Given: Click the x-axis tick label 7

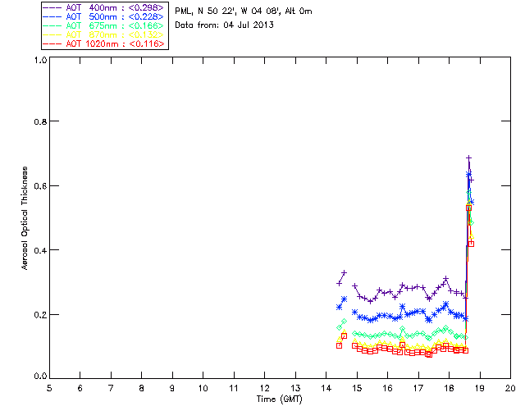Looking at the screenshot, I should (x=111, y=388).
